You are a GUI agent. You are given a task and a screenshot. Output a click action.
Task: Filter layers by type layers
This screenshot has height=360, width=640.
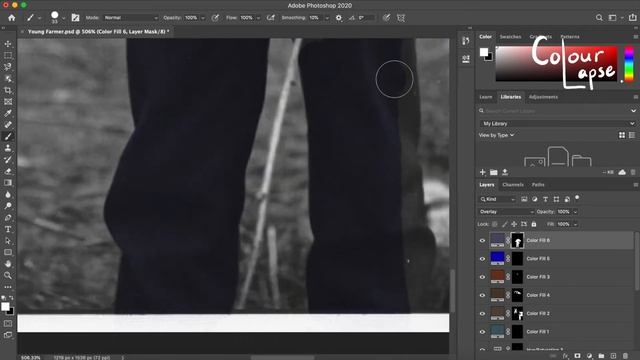545,199
